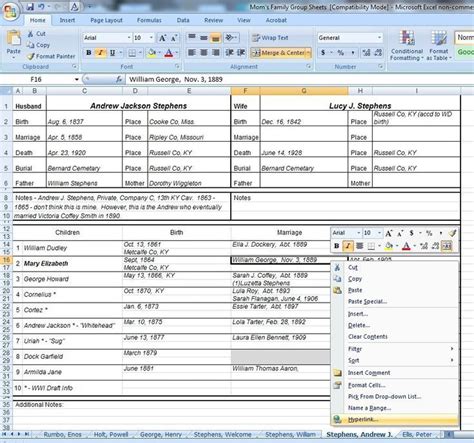Image resolution: width=474 pixels, height=443 pixels.
Task: Select Name a Range... in context menu
Action: pos(395,408)
